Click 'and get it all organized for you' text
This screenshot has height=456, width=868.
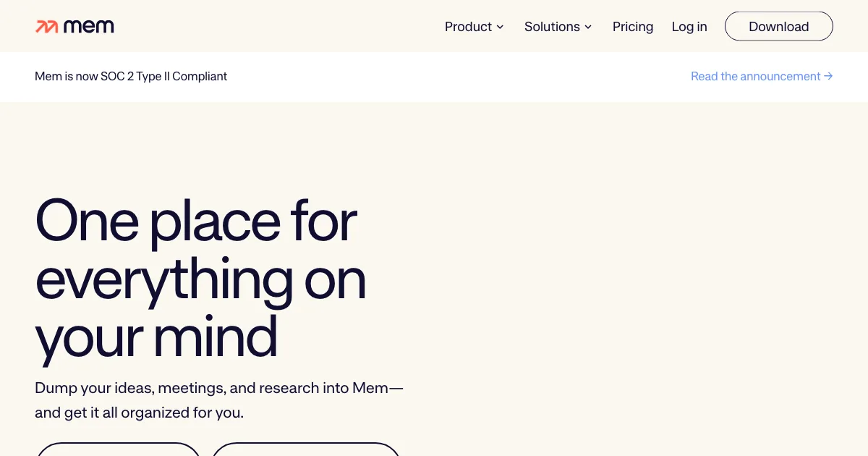139,413
